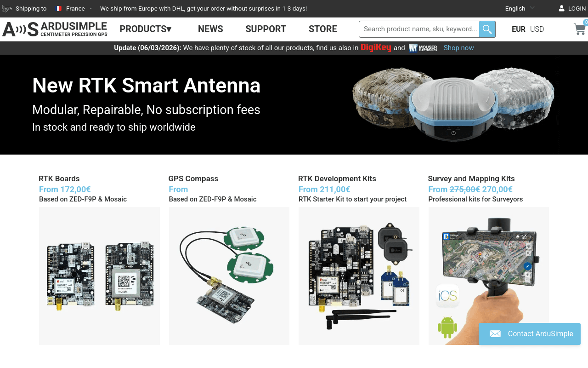Click the shipping plane icon
Image resolution: width=588 pixels, height=368 pixels.
(7, 8)
